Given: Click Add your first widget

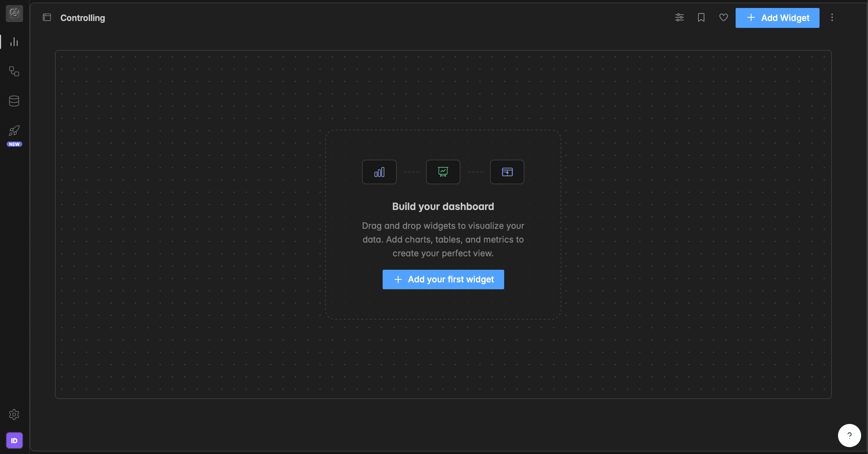Looking at the screenshot, I should click(x=443, y=279).
